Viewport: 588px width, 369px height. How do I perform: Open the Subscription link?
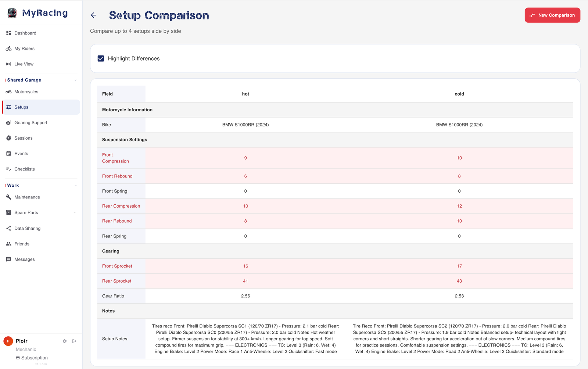pos(32,358)
